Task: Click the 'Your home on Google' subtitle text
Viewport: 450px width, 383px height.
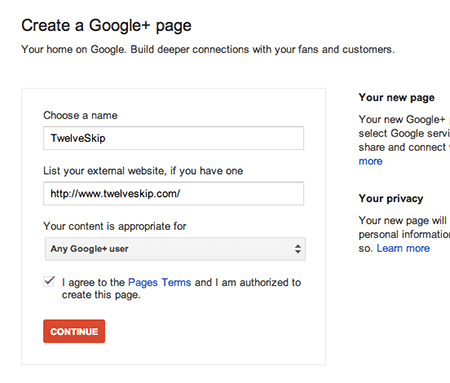Action: click(x=208, y=49)
